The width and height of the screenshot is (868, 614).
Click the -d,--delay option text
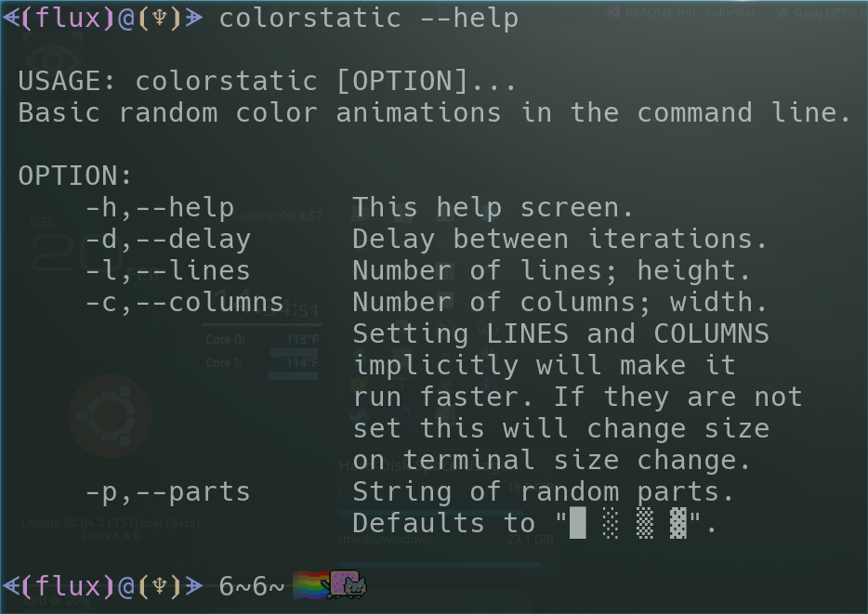point(168,240)
